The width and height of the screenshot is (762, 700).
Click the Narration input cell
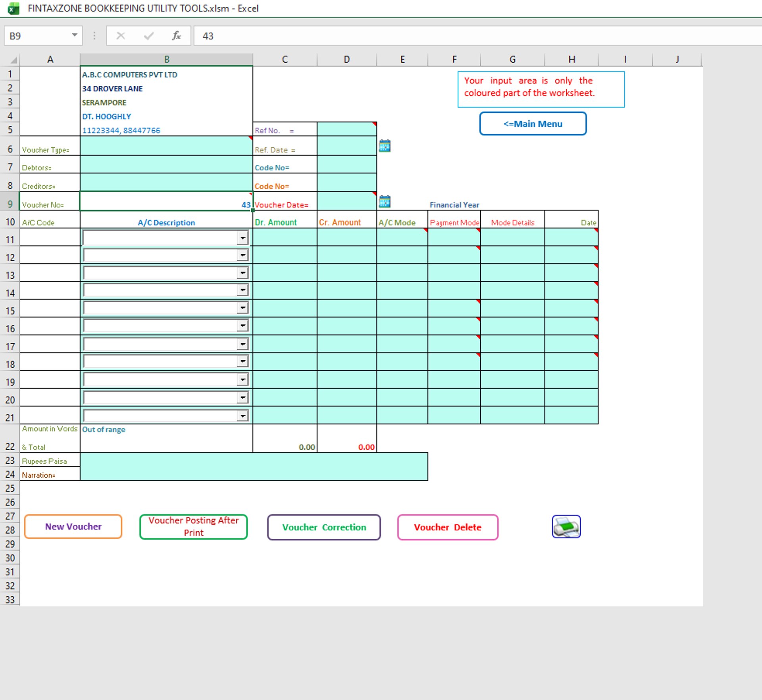pyautogui.click(x=253, y=474)
